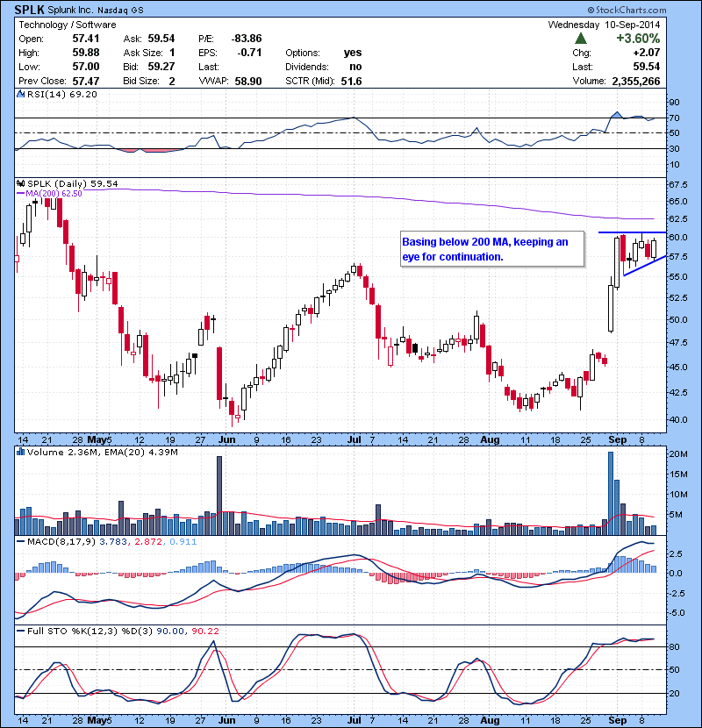Viewport: 702px width, 728px height.
Task: Click the 'May' label on the price chart axis
Action: pyautogui.click(x=97, y=439)
